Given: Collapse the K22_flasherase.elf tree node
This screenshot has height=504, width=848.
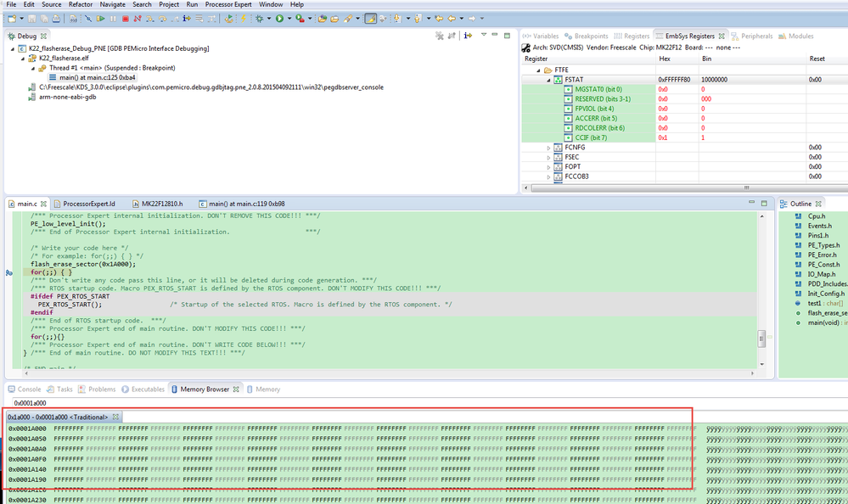Looking at the screenshot, I should click(x=23, y=59).
